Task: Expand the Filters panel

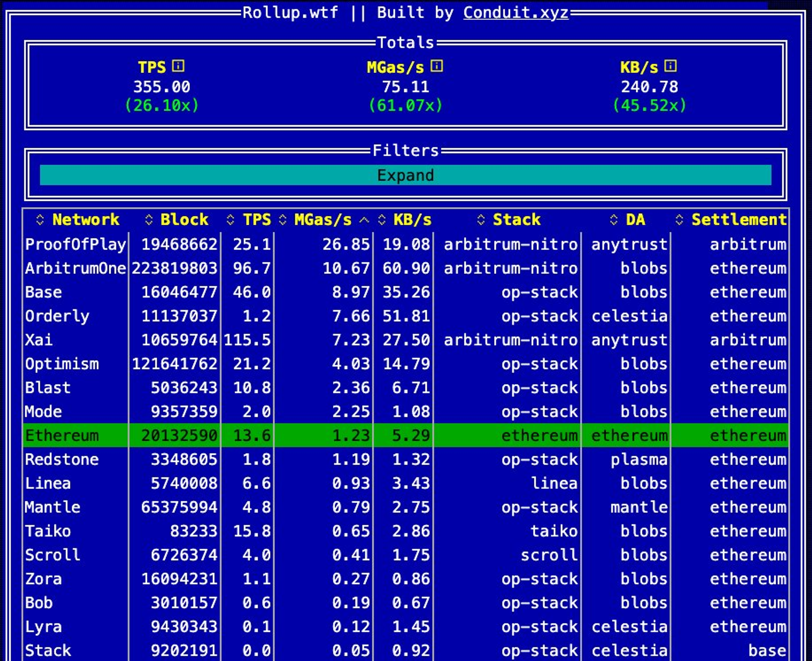Action: click(x=405, y=175)
